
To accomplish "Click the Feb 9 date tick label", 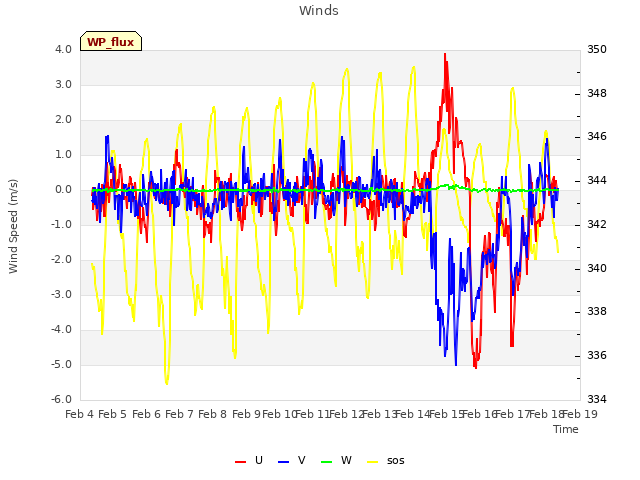I will pyautogui.click(x=246, y=414).
